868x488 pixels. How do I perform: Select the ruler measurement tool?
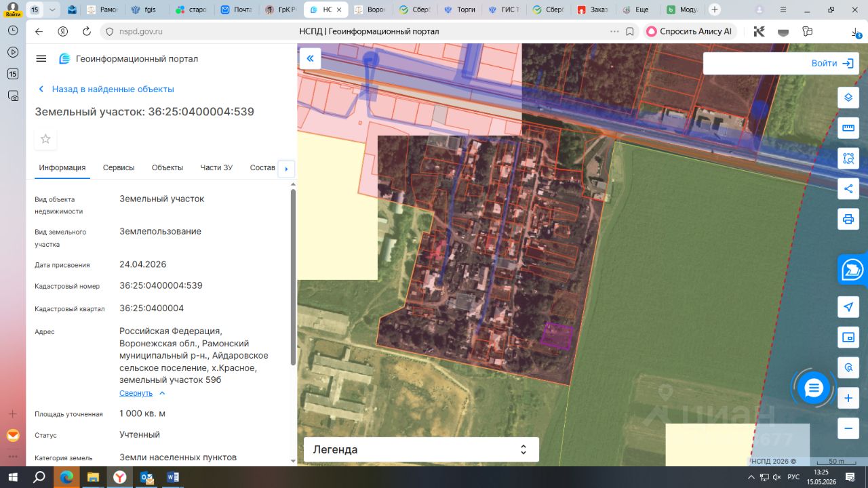click(x=848, y=128)
